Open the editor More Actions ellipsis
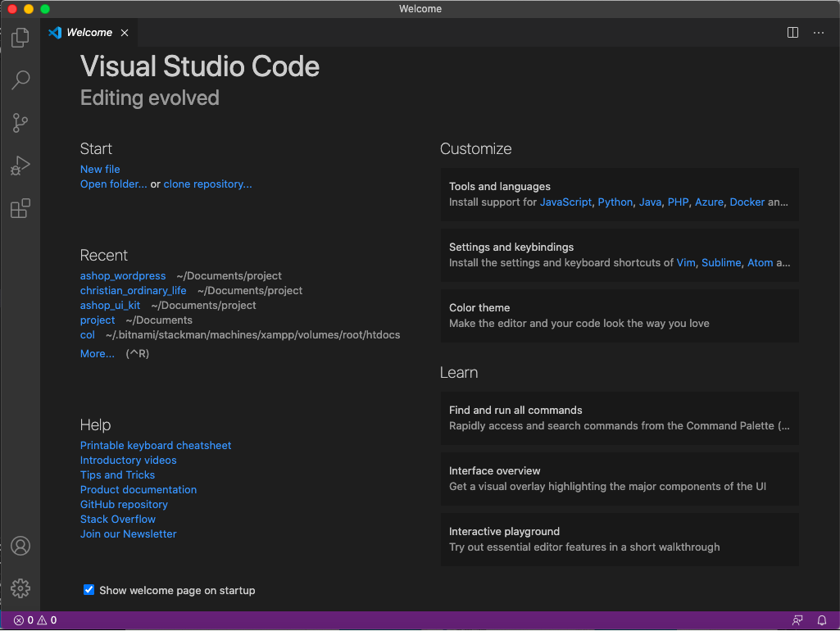 tap(819, 33)
